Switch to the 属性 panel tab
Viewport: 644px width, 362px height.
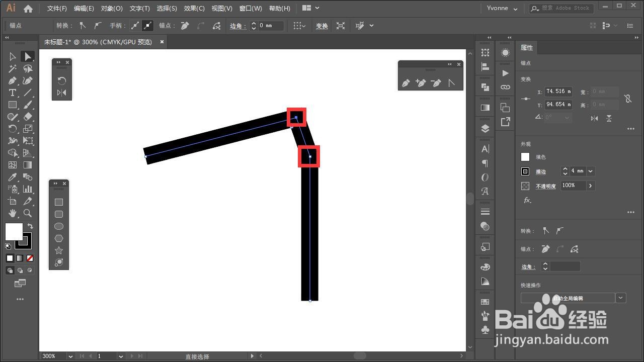(x=527, y=48)
